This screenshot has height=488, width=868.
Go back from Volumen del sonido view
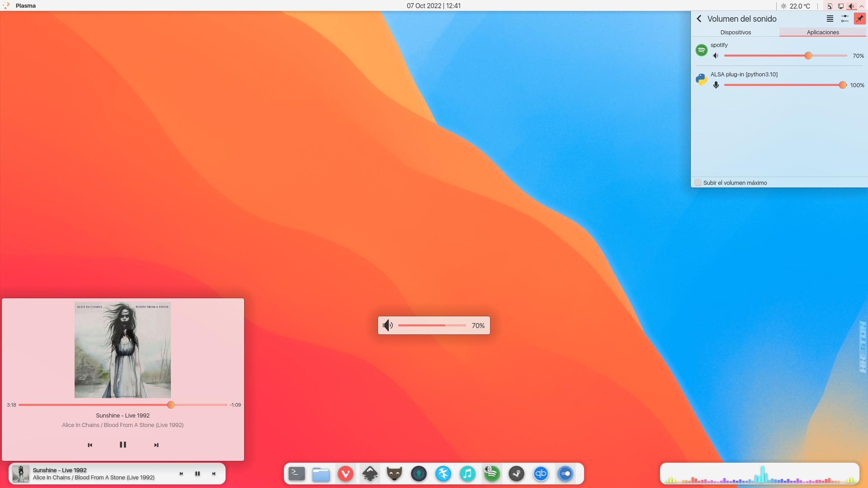[x=699, y=19]
